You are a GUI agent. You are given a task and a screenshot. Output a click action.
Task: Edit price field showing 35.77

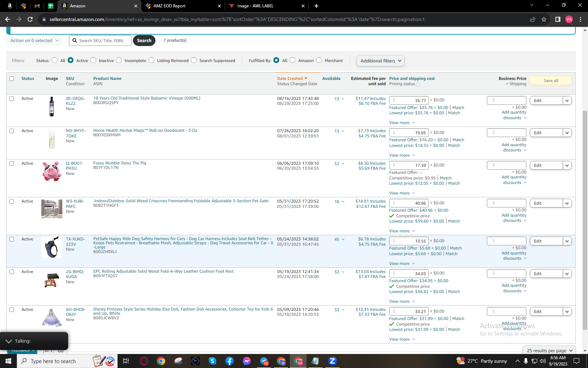pyautogui.click(x=409, y=100)
